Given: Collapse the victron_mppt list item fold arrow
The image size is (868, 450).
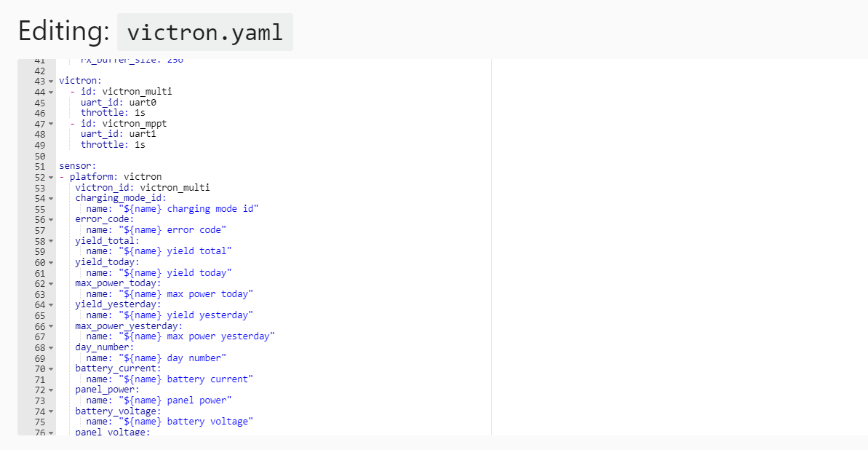Looking at the screenshot, I should [51, 124].
